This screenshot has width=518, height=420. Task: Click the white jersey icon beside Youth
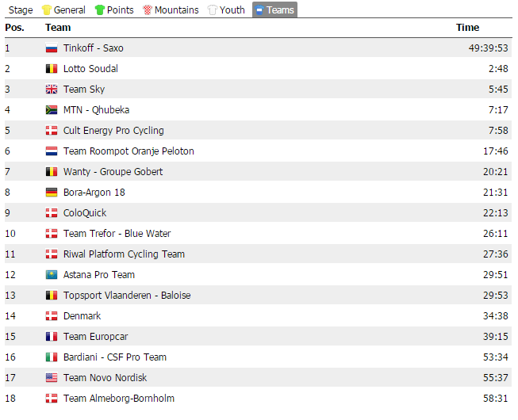(213, 10)
